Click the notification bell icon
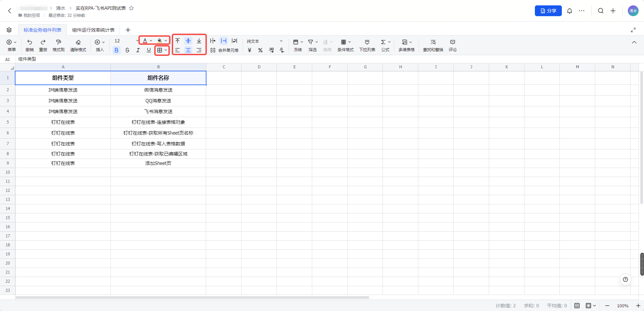Viewport: 644px width, 311px height. pos(569,11)
